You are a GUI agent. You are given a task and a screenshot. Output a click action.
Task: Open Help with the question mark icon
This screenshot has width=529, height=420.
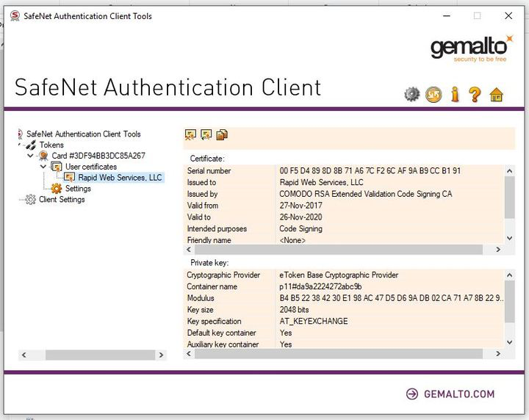click(475, 94)
